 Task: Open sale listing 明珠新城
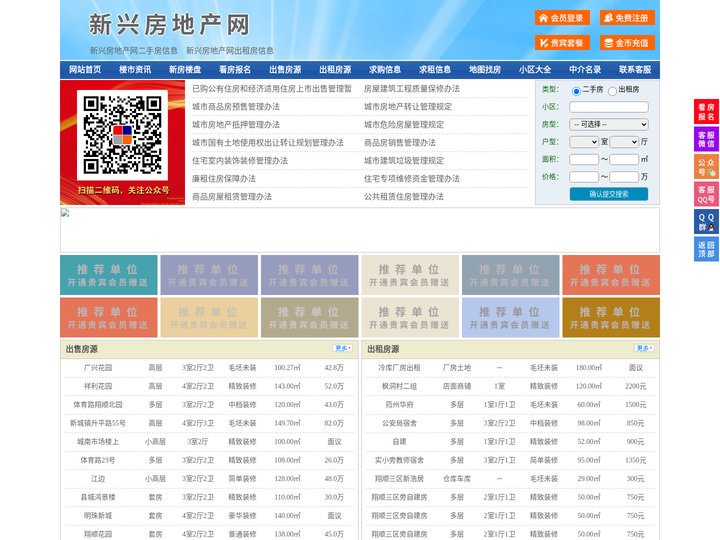coord(98,516)
